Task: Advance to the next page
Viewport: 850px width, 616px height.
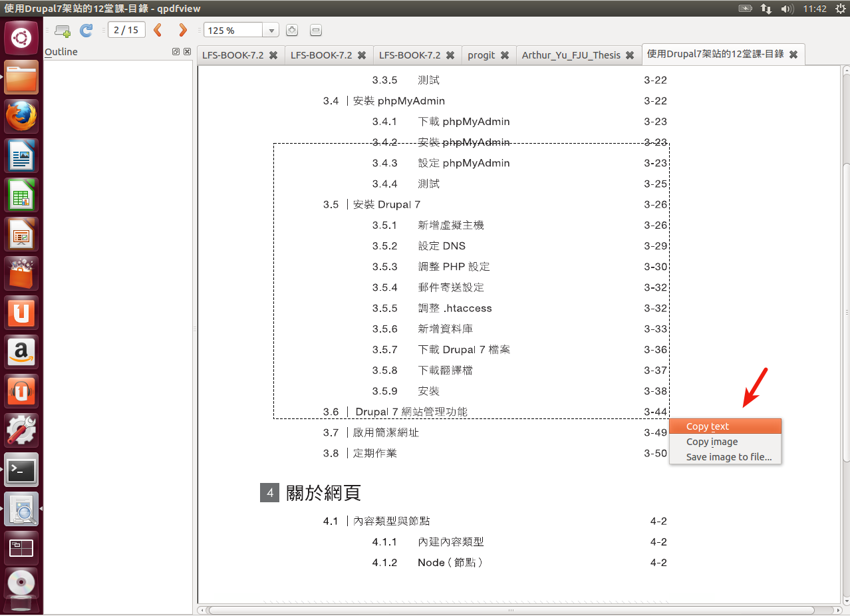Action: point(182,30)
